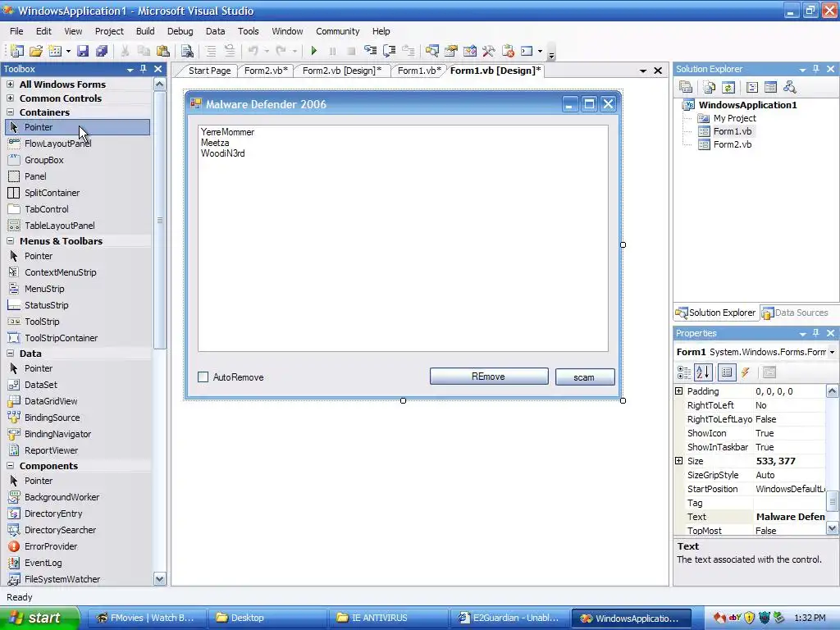Click Solution Explorer Properties icon
This screenshot has height=630, width=840.
click(686, 87)
